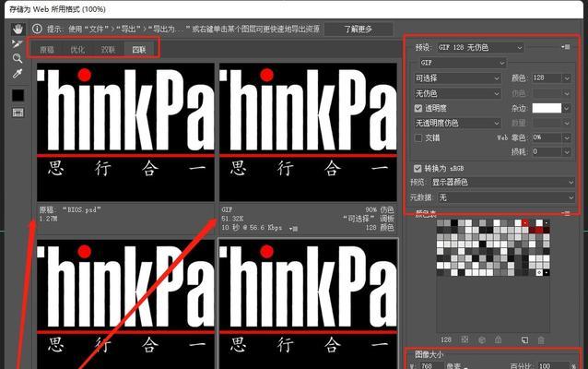Toggle the 转换为 sRGB checkbox

(x=417, y=168)
